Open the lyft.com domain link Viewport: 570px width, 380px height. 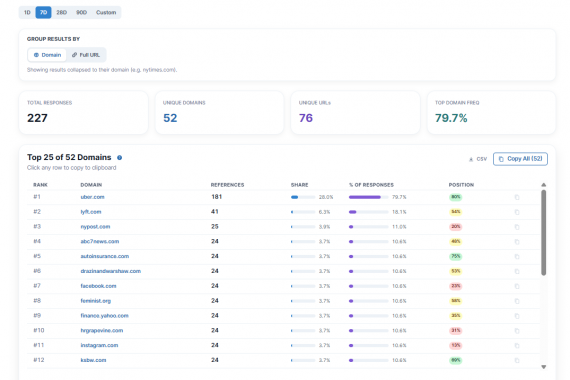point(91,212)
